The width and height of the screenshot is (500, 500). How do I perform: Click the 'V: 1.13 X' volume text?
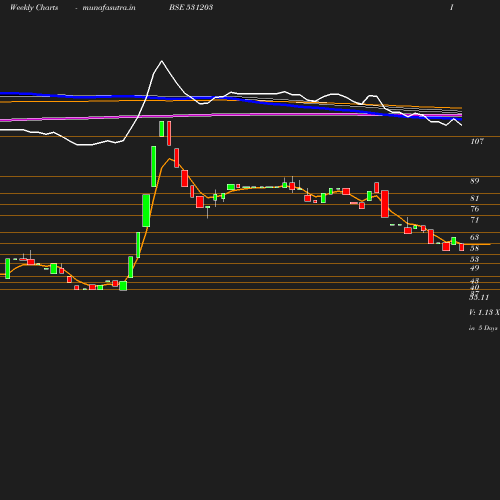[484, 312]
